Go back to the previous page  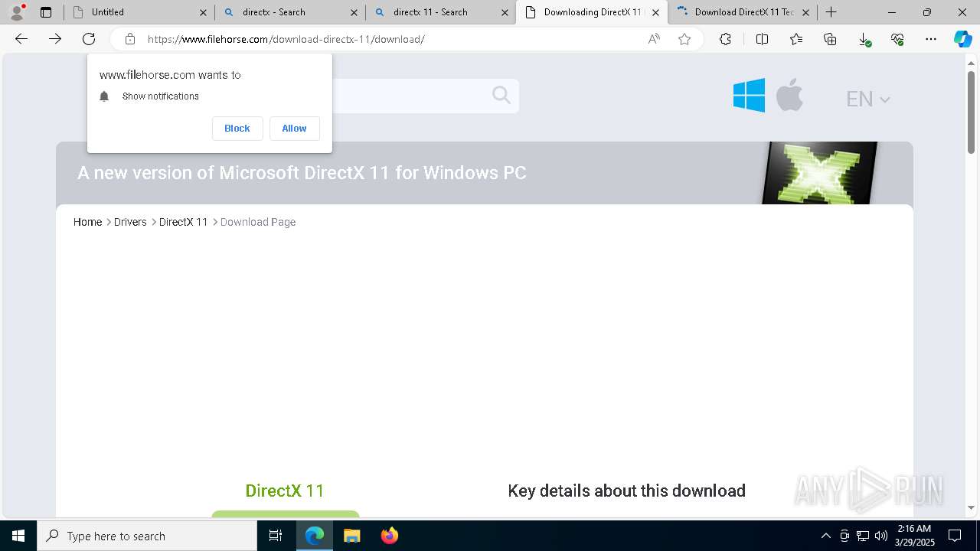pos(21,39)
